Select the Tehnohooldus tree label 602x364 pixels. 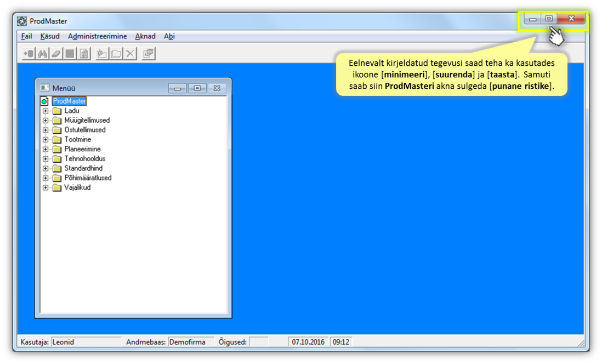point(85,158)
